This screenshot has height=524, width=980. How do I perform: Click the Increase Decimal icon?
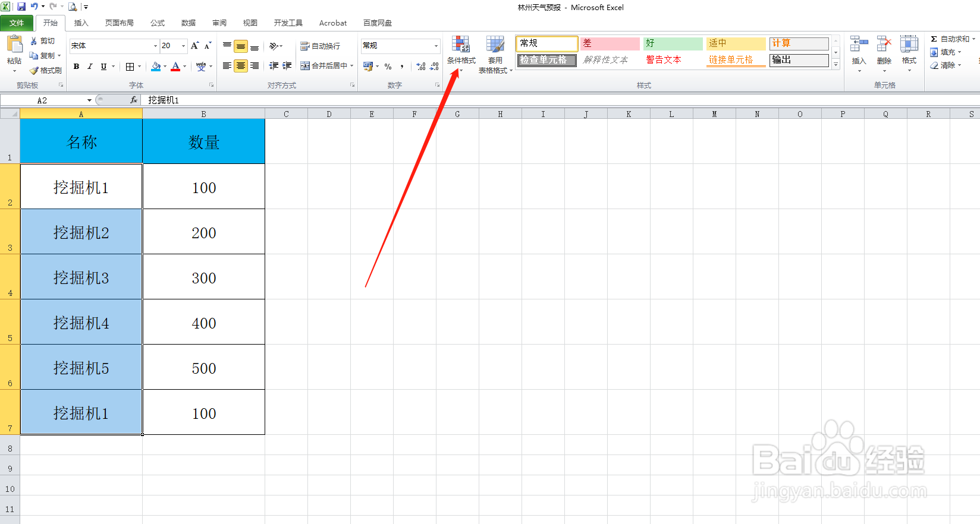[421, 67]
